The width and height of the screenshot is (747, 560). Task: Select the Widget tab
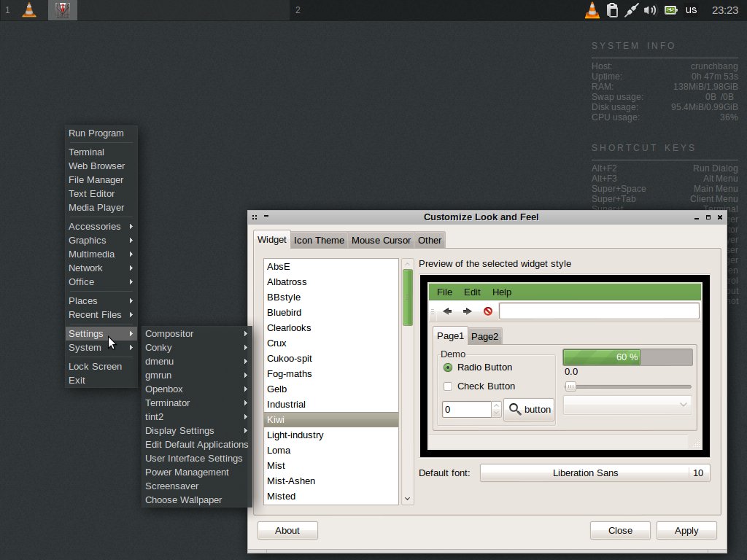[271, 239]
